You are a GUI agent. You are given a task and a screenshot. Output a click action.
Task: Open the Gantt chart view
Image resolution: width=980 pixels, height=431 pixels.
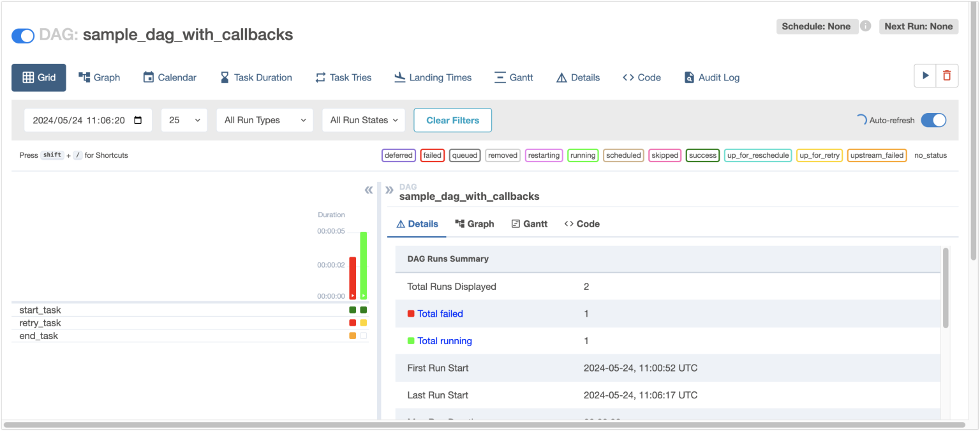point(514,77)
